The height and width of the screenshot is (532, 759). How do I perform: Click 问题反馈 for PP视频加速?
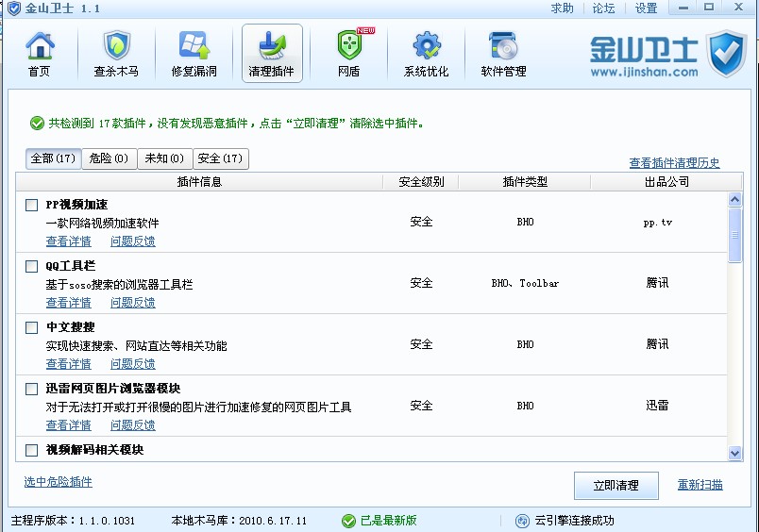click(x=132, y=241)
